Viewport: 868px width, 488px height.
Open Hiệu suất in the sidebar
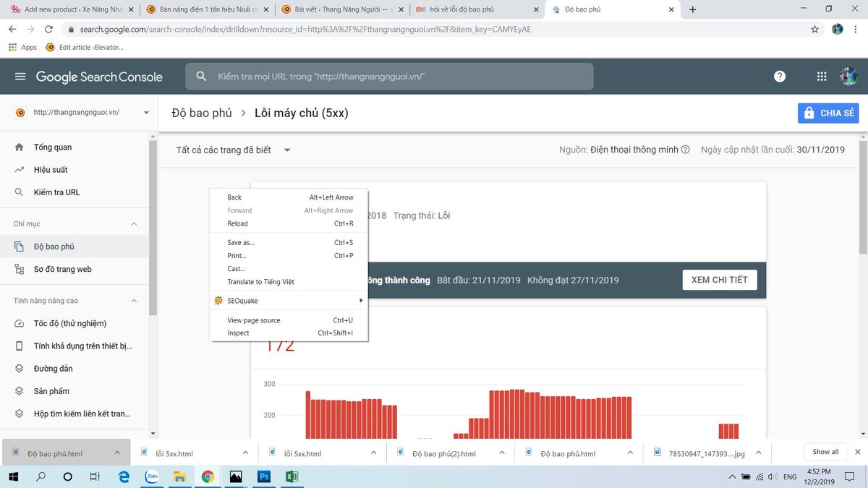[x=51, y=170]
